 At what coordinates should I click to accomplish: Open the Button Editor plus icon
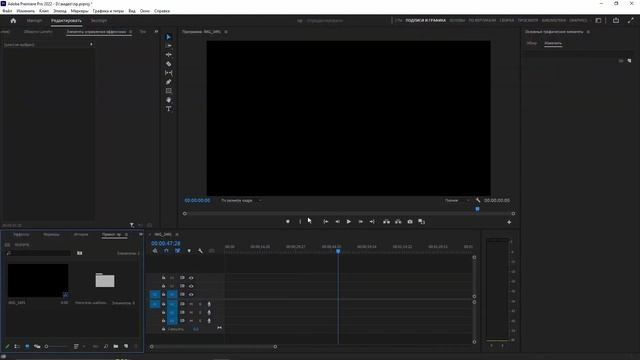click(509, 222)
